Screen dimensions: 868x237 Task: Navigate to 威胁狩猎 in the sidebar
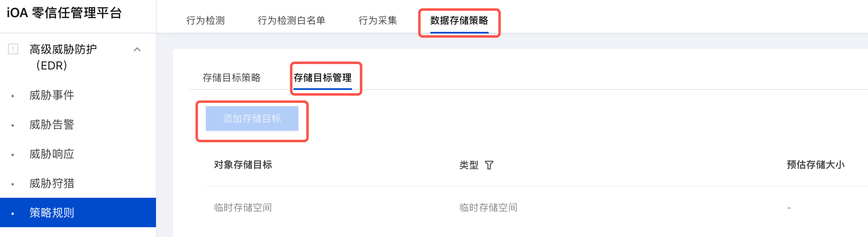pos(52,183)
